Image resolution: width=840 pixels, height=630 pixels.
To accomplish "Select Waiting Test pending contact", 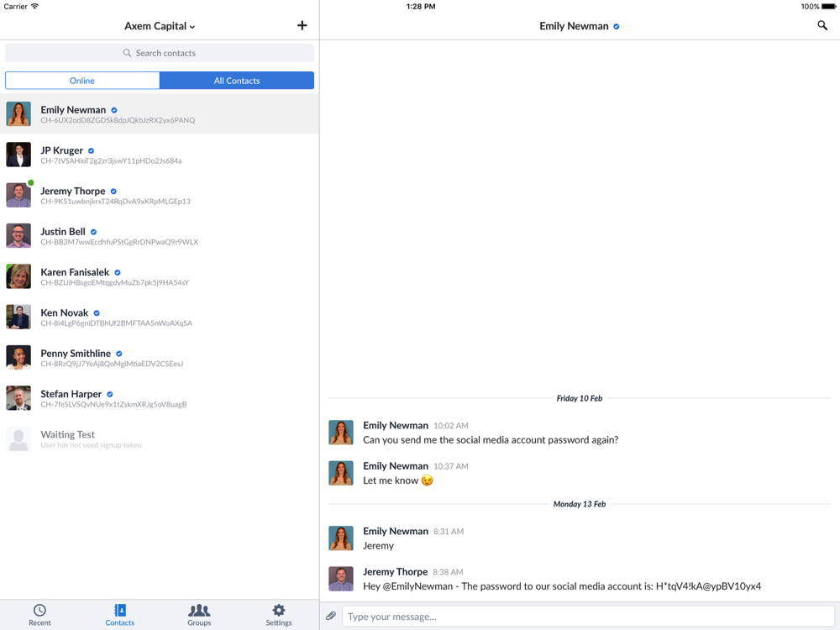I will [x=160, y=439].
